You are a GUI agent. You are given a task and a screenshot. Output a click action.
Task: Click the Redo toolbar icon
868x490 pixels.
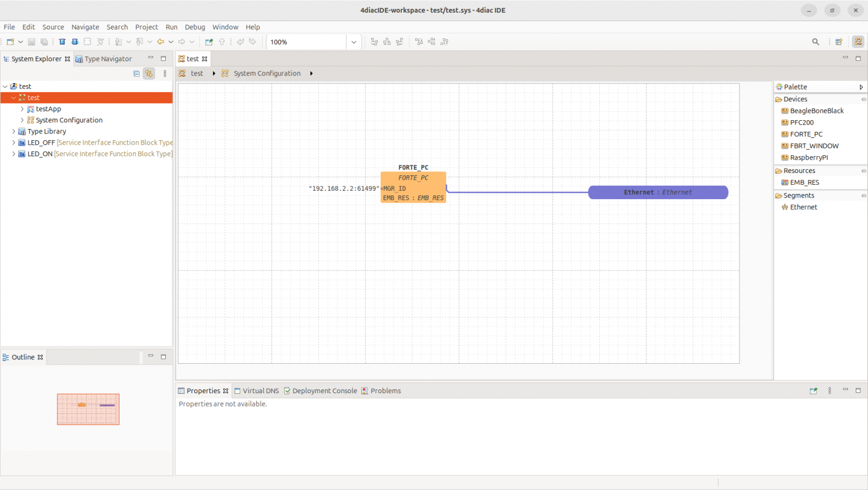click(253, 42)
